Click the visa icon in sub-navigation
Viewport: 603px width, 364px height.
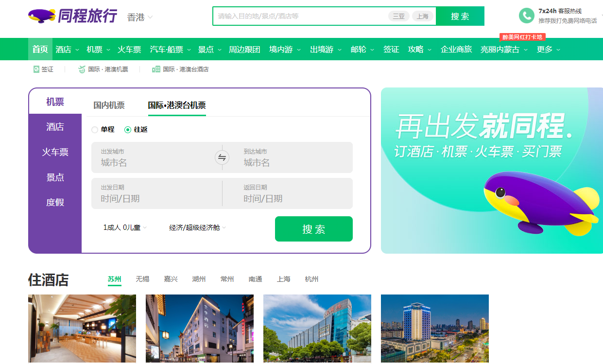pos(36,69)
